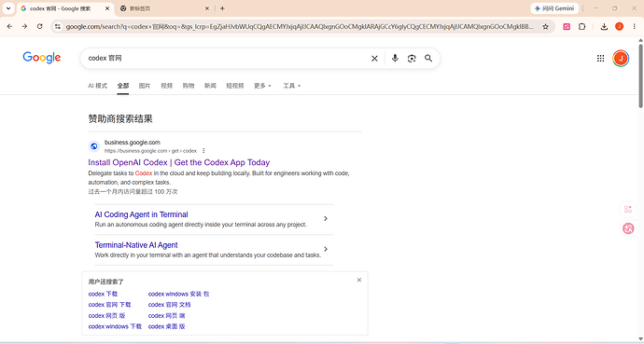Open Terminal-Native AI Agent link
Viewport: 644px width, 344px height.
(136, 245)
